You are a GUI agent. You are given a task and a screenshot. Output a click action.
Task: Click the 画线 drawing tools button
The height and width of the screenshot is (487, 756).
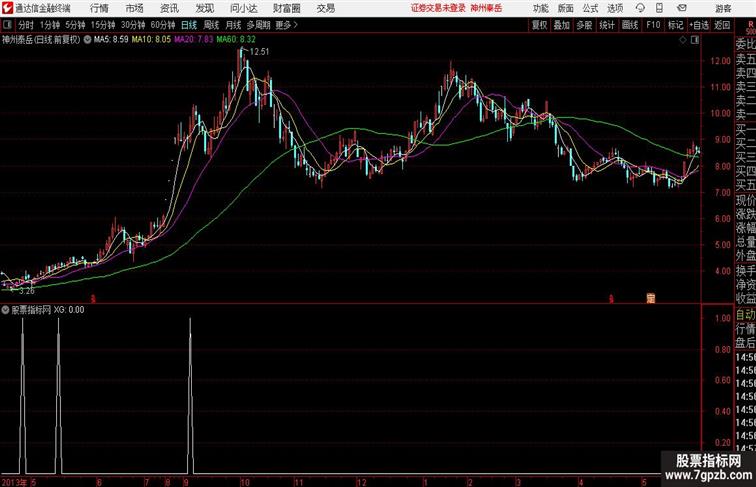click(630, 25)
